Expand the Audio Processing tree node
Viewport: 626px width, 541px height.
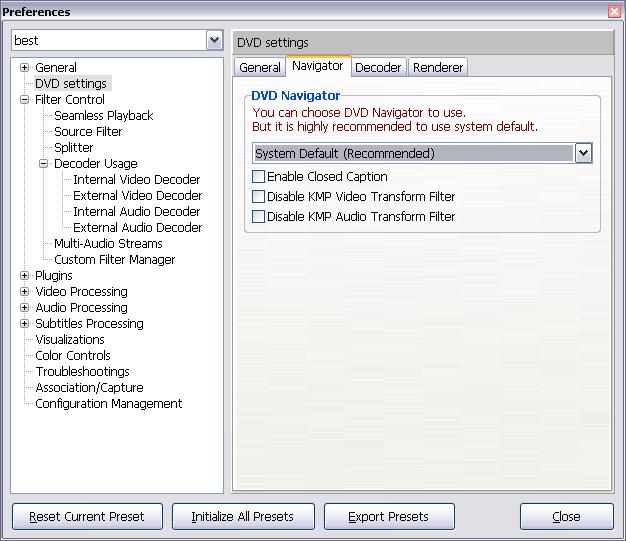click(25, 308)
